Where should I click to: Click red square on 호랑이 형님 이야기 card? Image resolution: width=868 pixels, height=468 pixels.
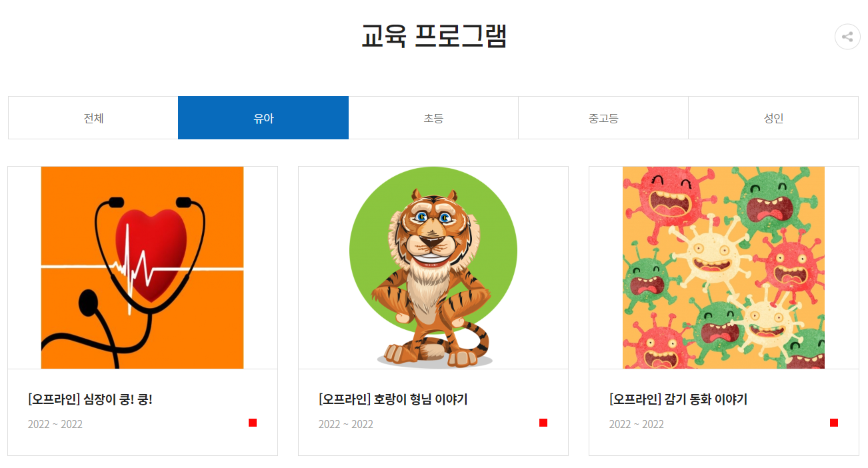pos(543,423)
